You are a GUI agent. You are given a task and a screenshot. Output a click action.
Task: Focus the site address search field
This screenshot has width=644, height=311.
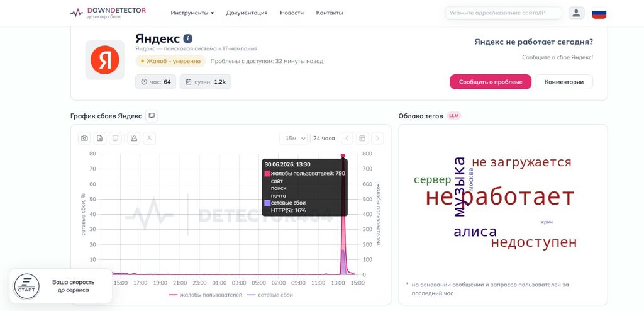point(504,13)
